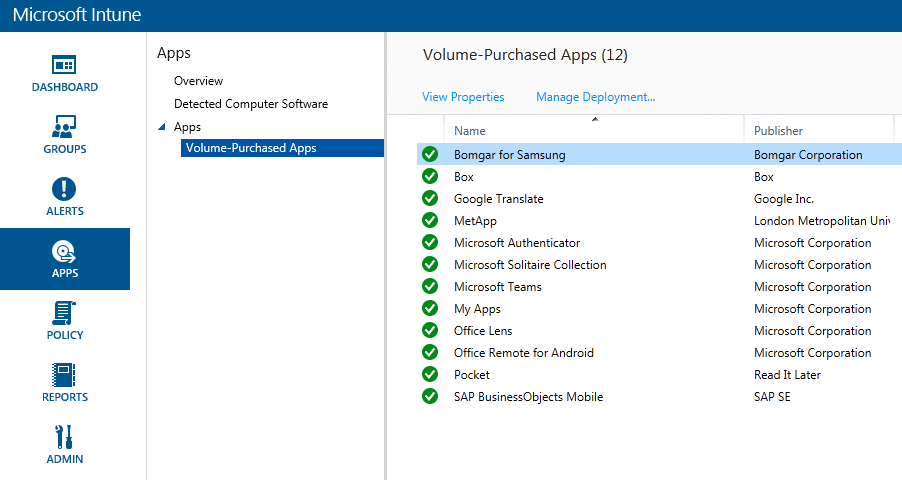This screenshot has width=902, height=480.
Task: Click green status check for Google Translate
Action: (430, 198)
